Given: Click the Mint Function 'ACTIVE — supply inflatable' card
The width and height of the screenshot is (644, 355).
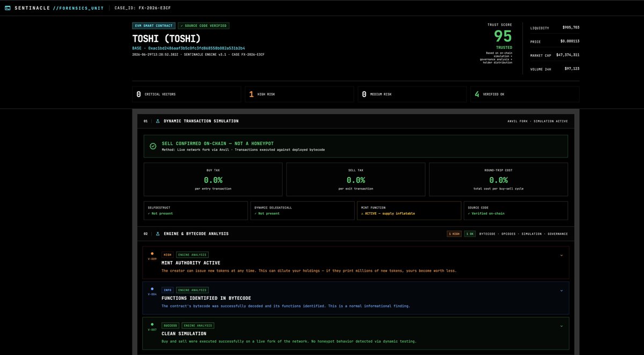Looking at the screenshot, I should 409,211.
